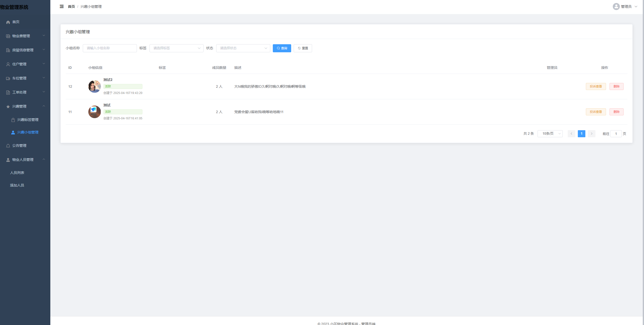Open the 请选择标签 dropdown
The height and width of the screenshot is (325, 644).
[x=176, y=48]
